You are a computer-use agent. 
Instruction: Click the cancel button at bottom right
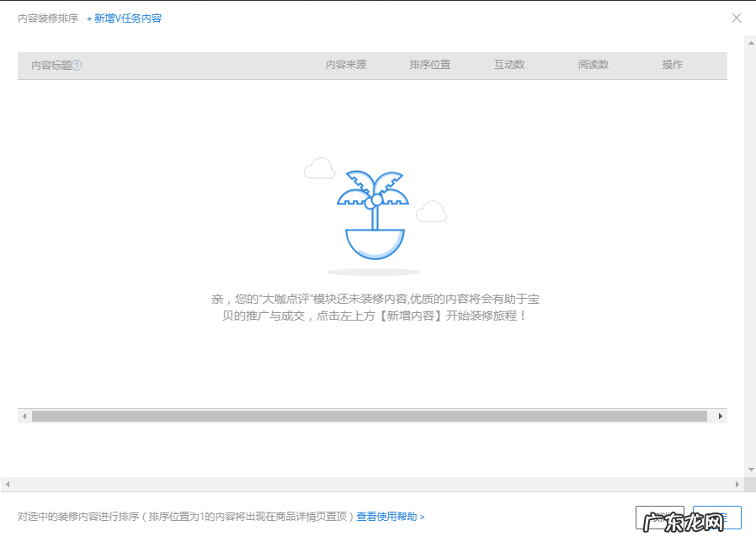click(660, 517)
